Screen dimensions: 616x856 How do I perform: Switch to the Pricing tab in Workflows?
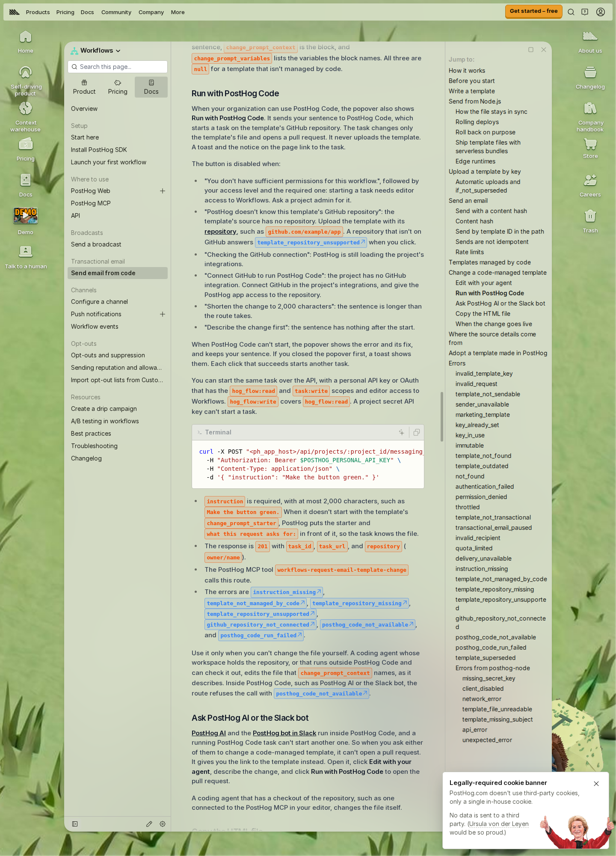[118, 87]
